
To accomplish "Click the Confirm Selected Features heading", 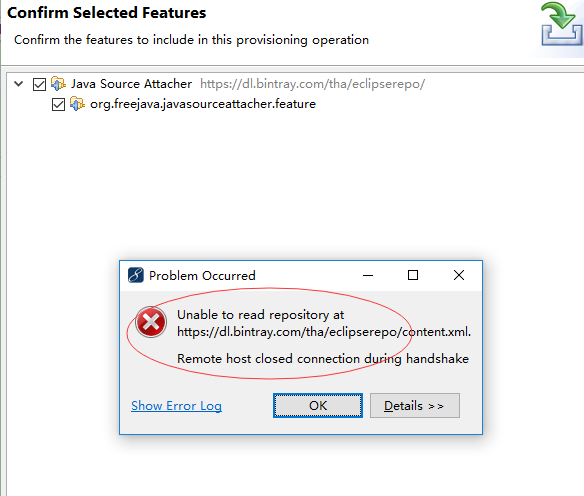I will (x=107, y=13).
